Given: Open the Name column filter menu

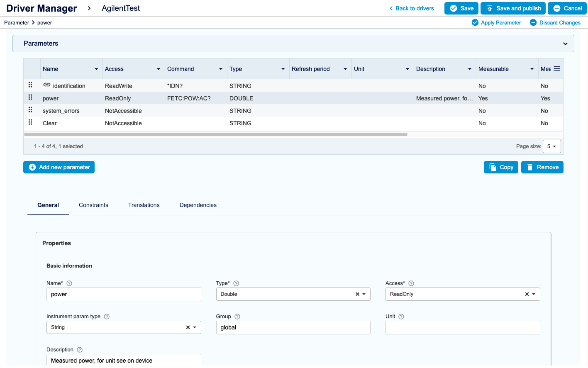Looking at the screenshot, I should point(96,69).
